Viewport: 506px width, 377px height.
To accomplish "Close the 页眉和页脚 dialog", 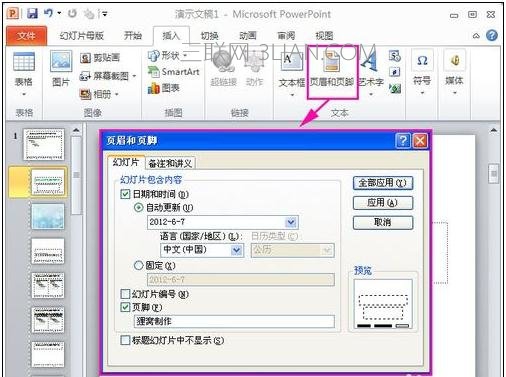I will pos(420,141).
